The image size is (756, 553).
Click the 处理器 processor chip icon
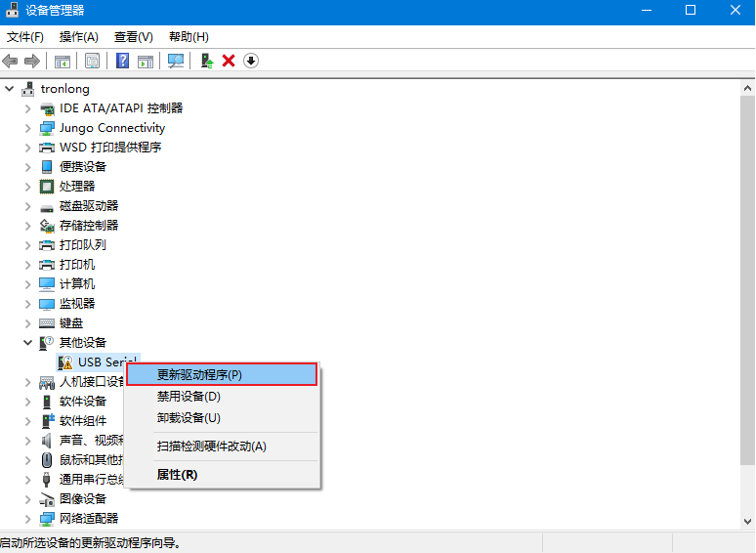click(x=47, y=187)
